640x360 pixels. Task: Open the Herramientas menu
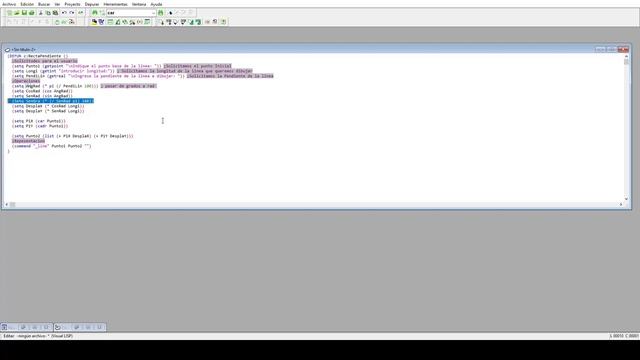pos(116,4)
